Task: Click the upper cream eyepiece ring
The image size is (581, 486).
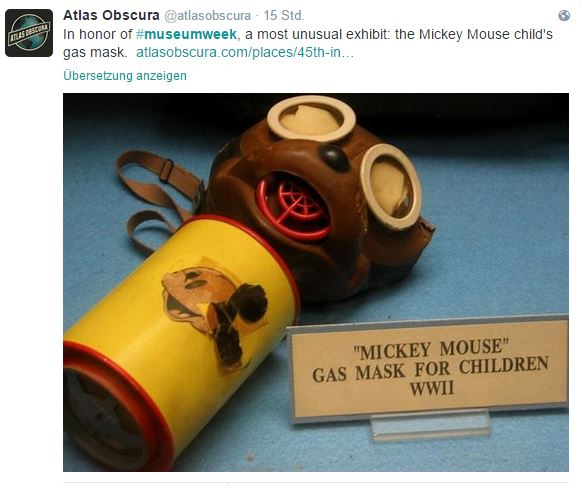Action: 311,119
